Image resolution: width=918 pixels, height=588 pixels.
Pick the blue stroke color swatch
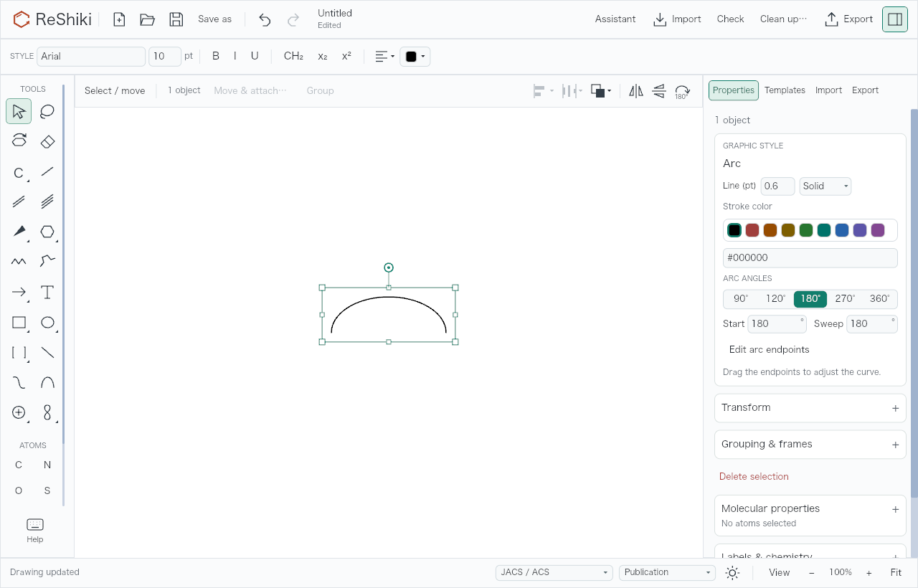[x=842, y=230]
